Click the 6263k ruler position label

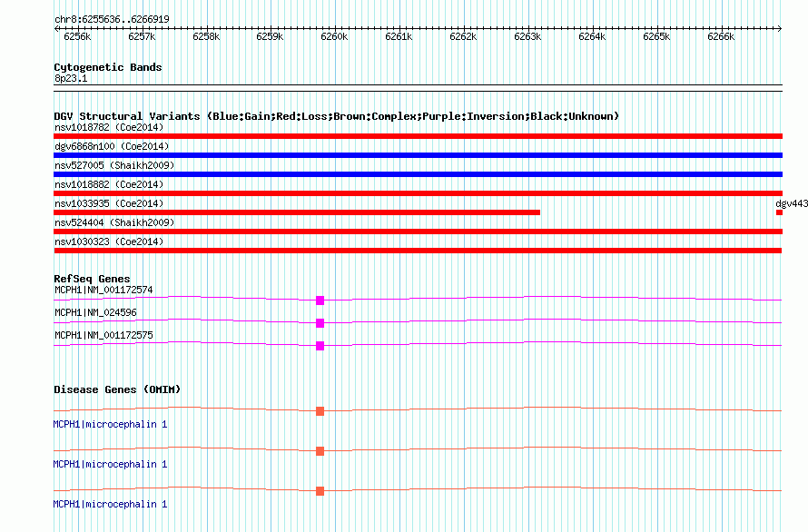(527, 36)
